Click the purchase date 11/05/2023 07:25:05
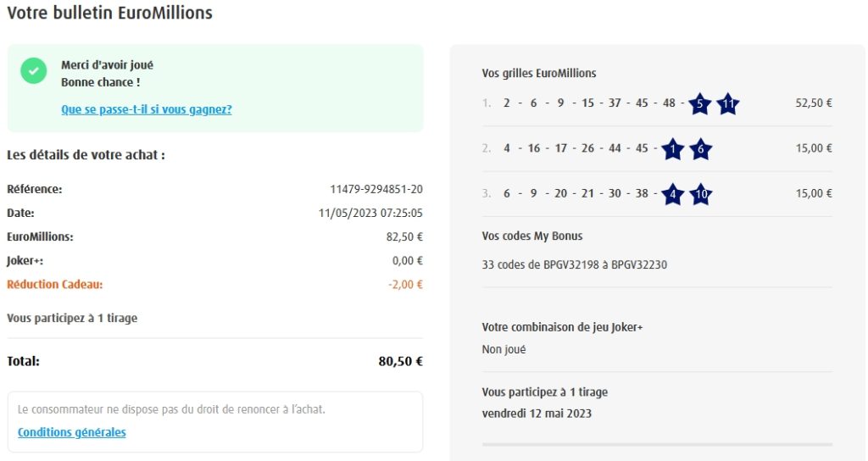 tap(370, 214)
